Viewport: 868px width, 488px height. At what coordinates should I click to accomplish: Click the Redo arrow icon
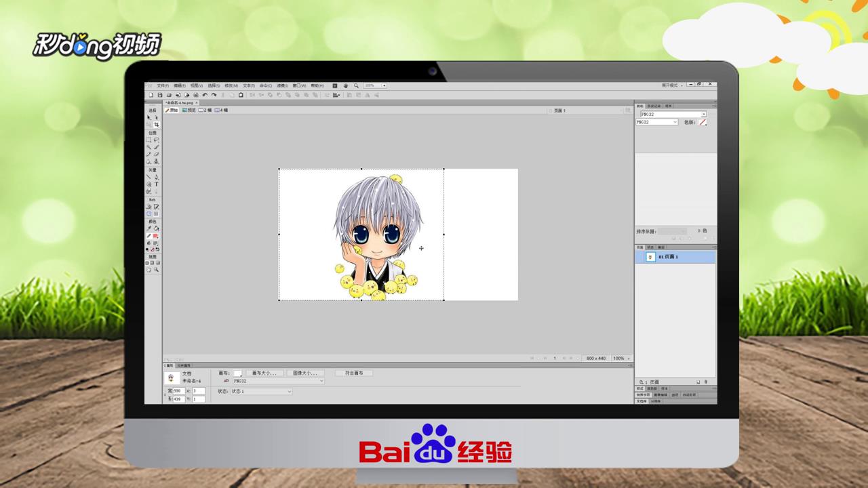[x=214, y=95]
